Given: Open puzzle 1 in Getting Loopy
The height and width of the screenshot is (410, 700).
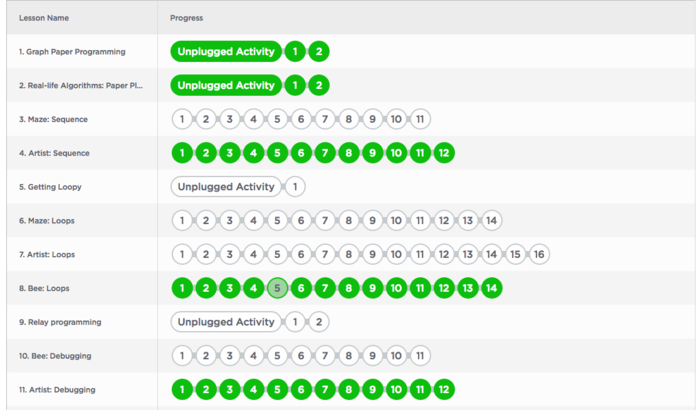Looking at the screenshot, I should click(296, 187).
